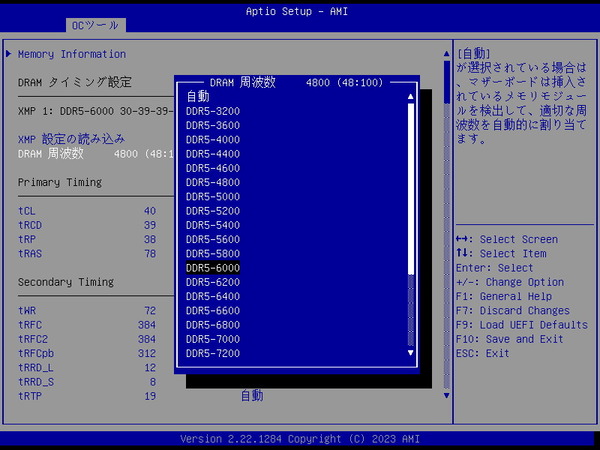This screenshot has height=450, width=600.
Task: Choose DDR5-3600 from the frequency list
Action: click(x=213, y=125)
